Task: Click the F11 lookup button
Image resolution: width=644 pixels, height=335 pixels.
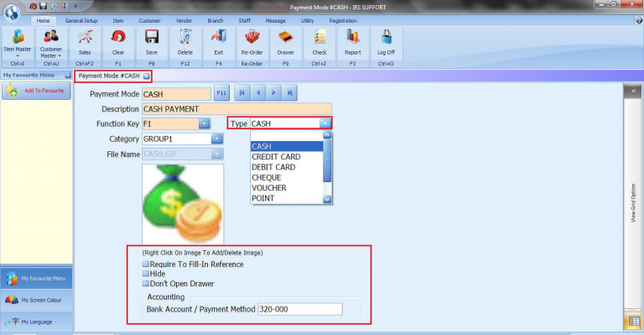Action: pos(221,93)
